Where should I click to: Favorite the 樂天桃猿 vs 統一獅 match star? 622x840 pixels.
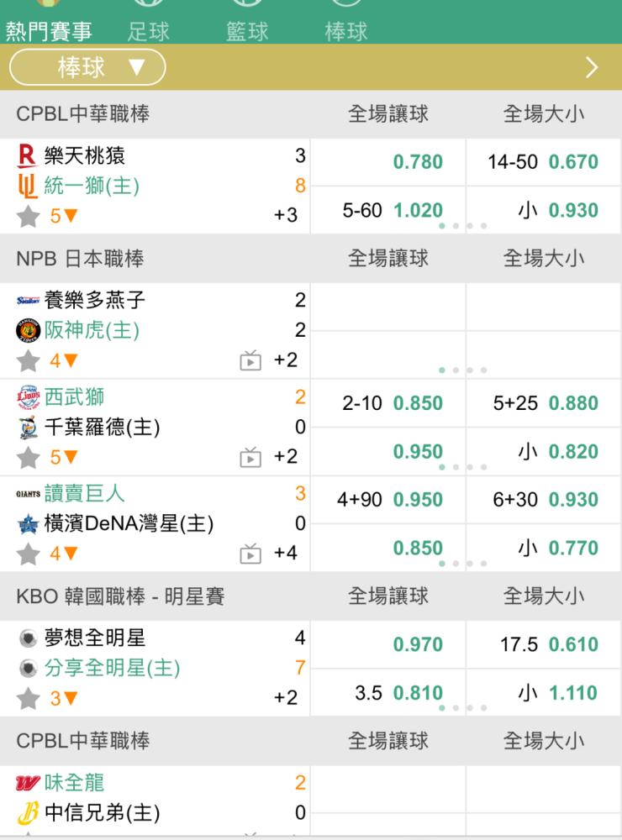point(29,217)
